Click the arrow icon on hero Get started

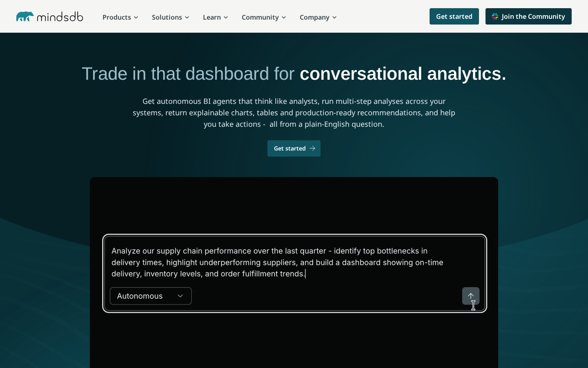coord(312,148)
